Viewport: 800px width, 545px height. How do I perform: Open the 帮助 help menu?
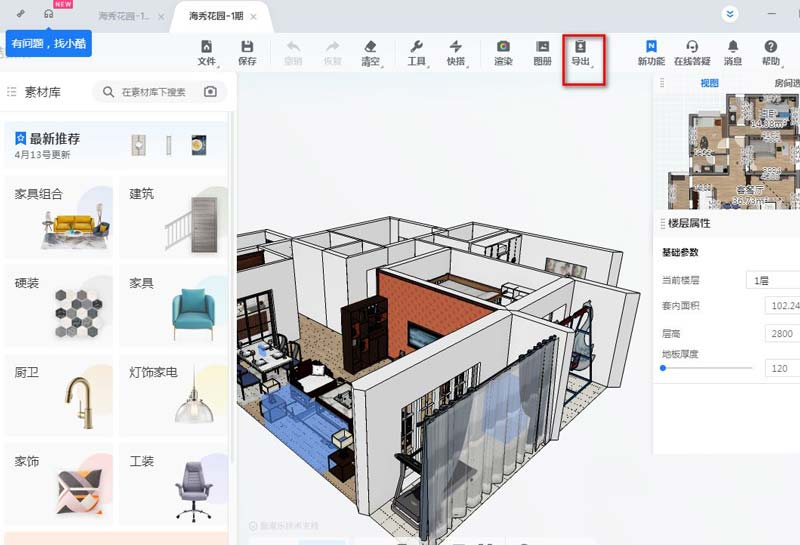point(771,53)
